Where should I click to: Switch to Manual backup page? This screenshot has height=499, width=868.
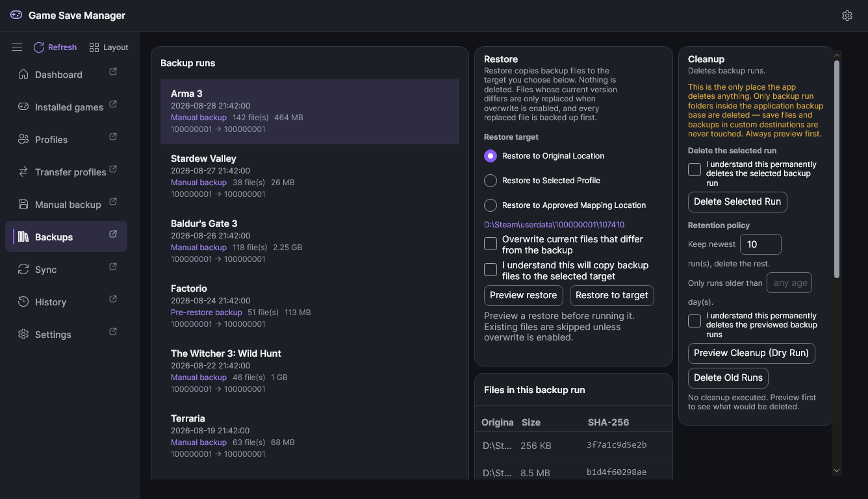point(66,204)
